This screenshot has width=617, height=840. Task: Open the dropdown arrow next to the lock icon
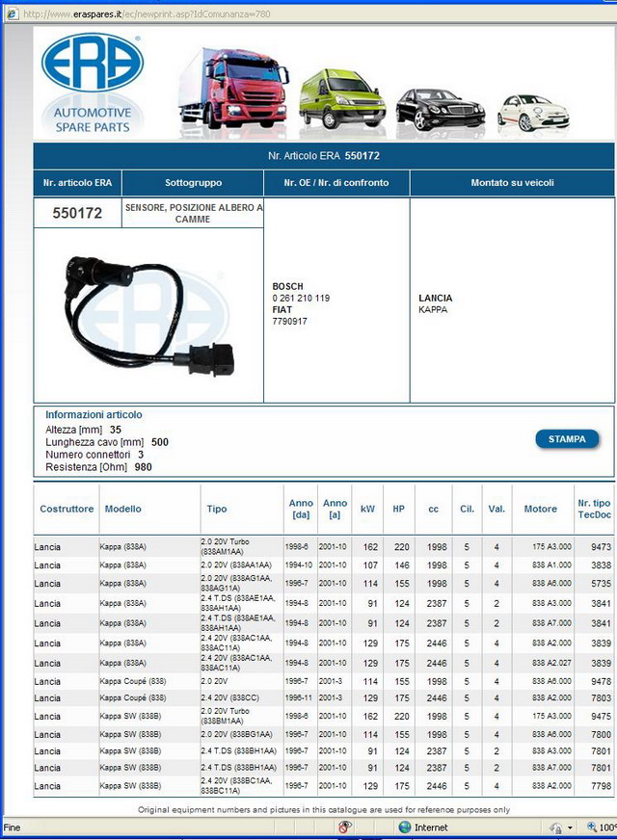click(570, 827)
